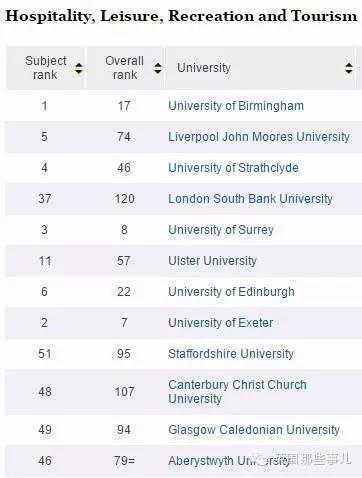
Task: Sort by University column arrows
Action: 349,68
